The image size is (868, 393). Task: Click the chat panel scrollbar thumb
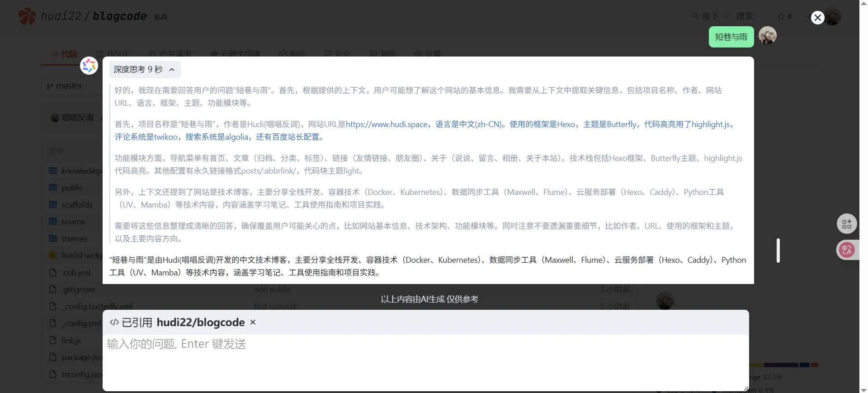tap(778, 250)
